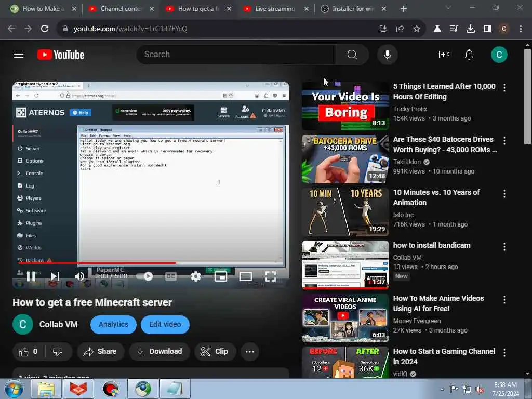Click into the YouTube Search field
Image resolution: width=532 pixels, height=399 pixels.
pyautogui.click(x=236, y=54)
